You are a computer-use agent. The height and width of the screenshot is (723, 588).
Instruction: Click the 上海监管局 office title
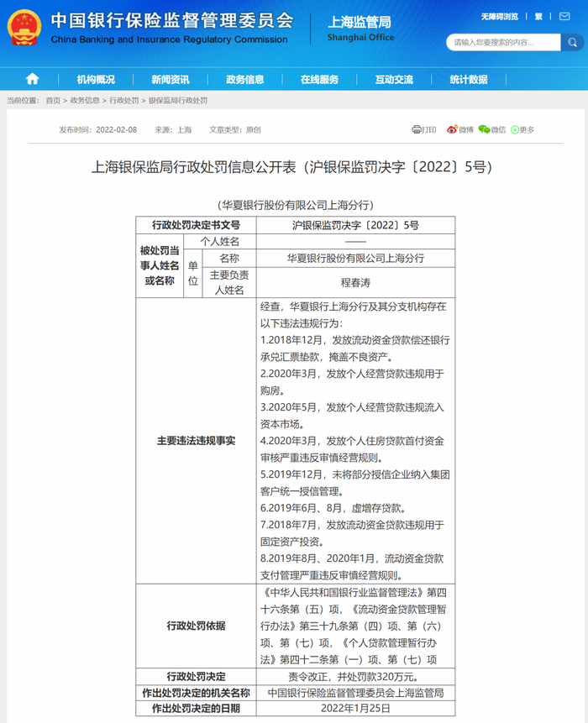coord(360,22)
